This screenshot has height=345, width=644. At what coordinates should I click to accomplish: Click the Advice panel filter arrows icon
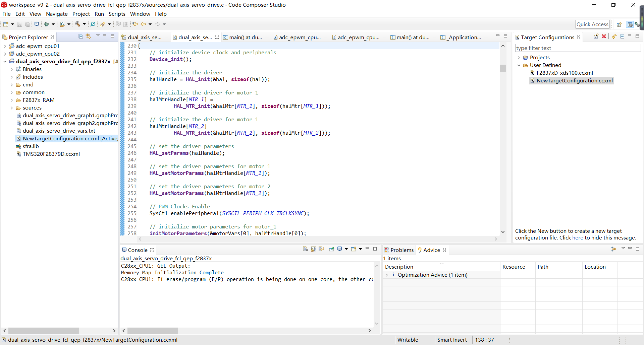click(x=613, y=249)
